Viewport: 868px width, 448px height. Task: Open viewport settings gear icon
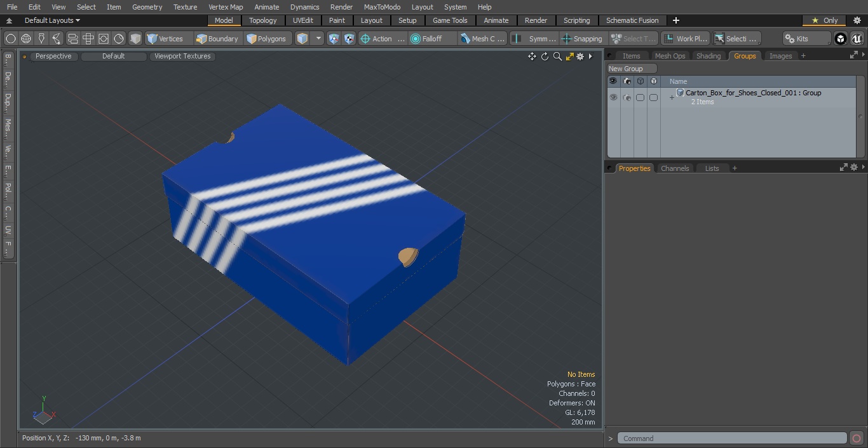(x=580, y=57)
